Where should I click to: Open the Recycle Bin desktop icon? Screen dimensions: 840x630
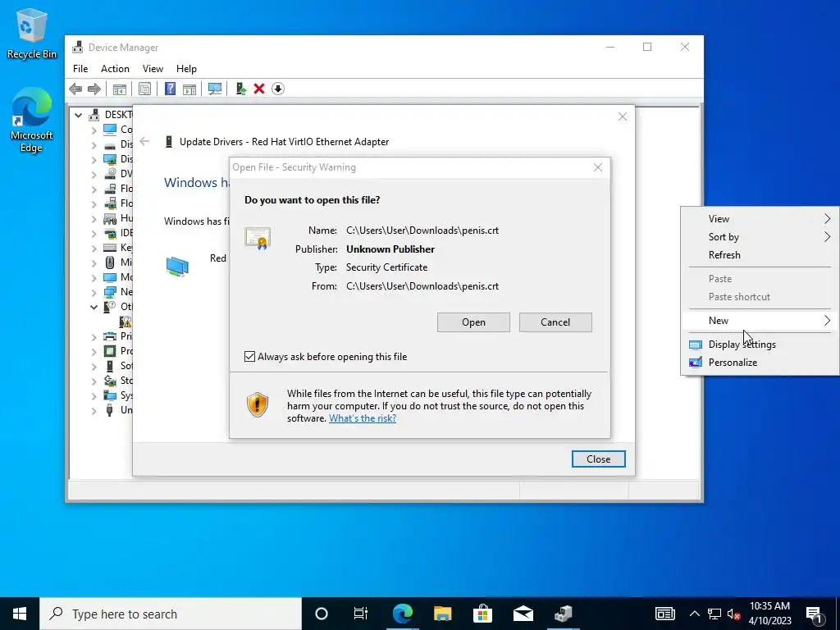32,33
